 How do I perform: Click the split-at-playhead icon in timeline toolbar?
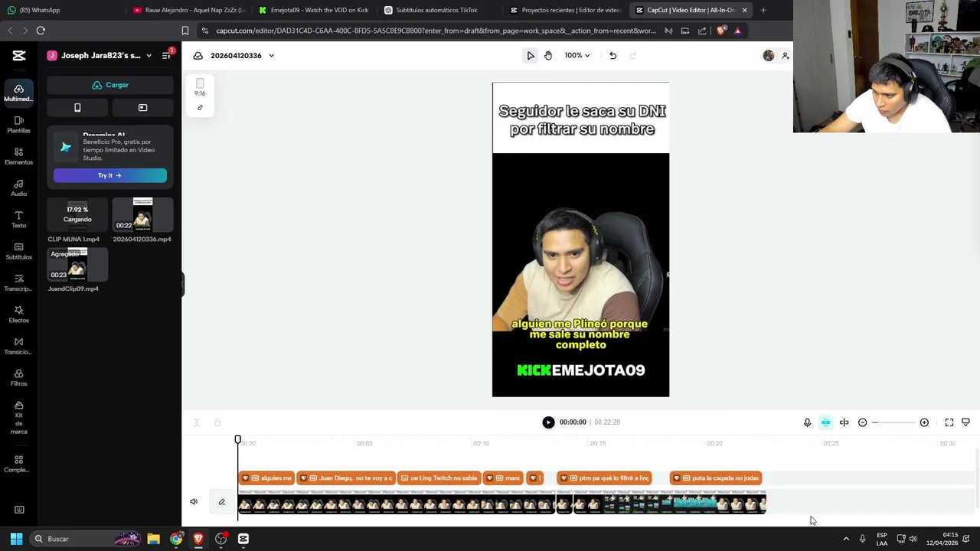click(844, 422)
